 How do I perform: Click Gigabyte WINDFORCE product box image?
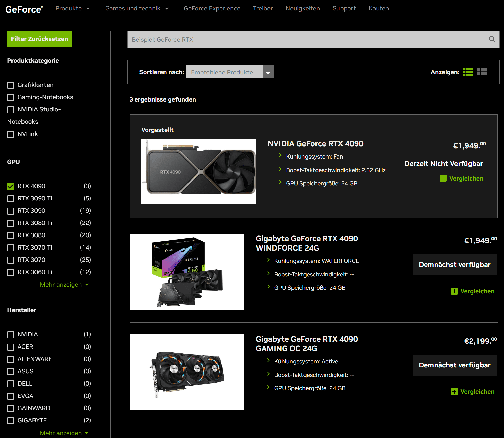[187, 272]
